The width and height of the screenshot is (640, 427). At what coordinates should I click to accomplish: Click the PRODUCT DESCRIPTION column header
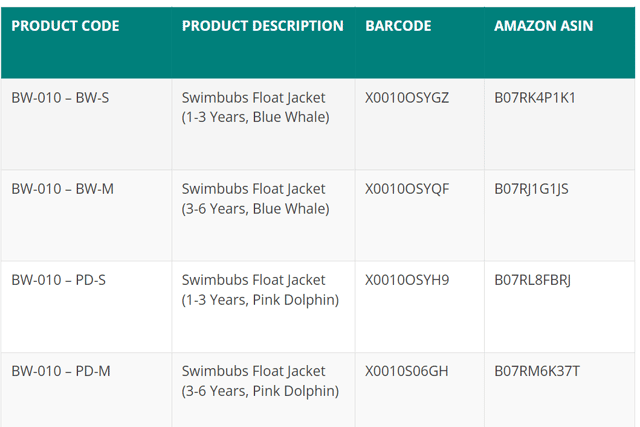262,26
